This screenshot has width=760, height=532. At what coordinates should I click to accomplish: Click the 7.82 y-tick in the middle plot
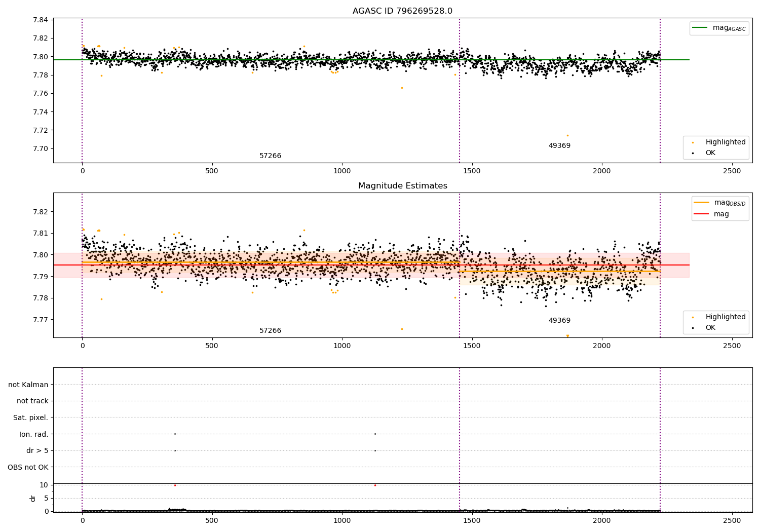(x=40, y=212)
